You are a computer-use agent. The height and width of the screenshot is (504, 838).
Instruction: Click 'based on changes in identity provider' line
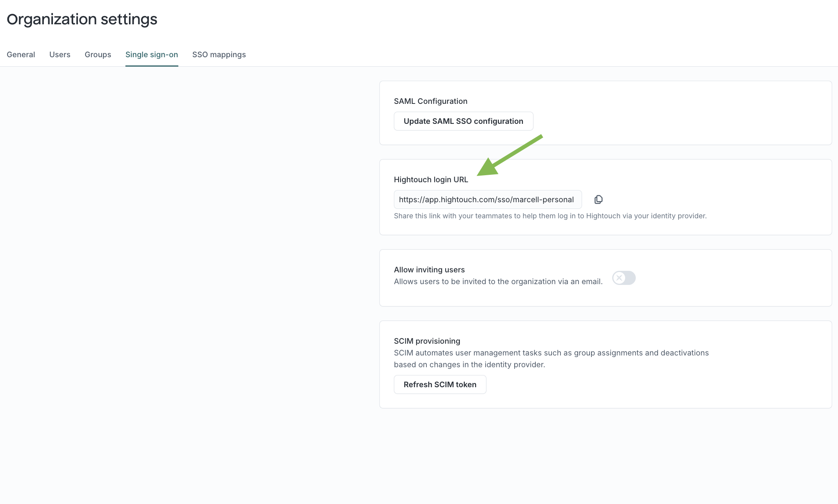click(469, 364)
